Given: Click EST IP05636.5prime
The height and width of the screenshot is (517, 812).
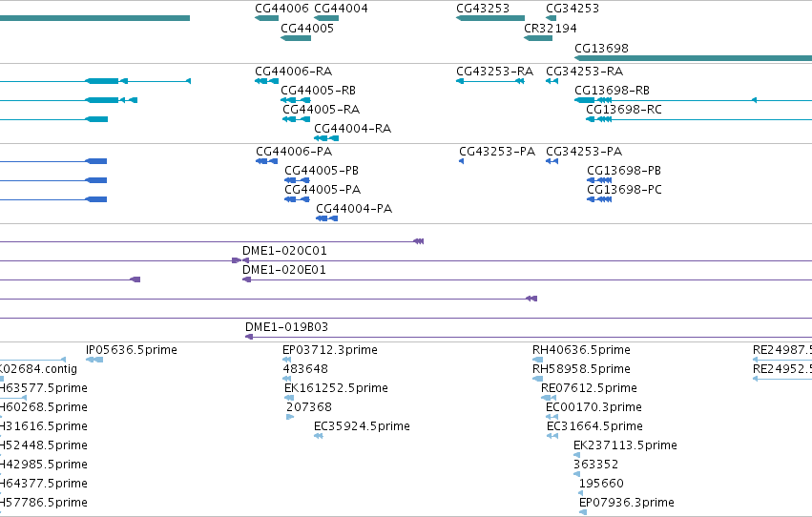Looking at the screenshot, I should pyautogui.click(x=132, y=350).
